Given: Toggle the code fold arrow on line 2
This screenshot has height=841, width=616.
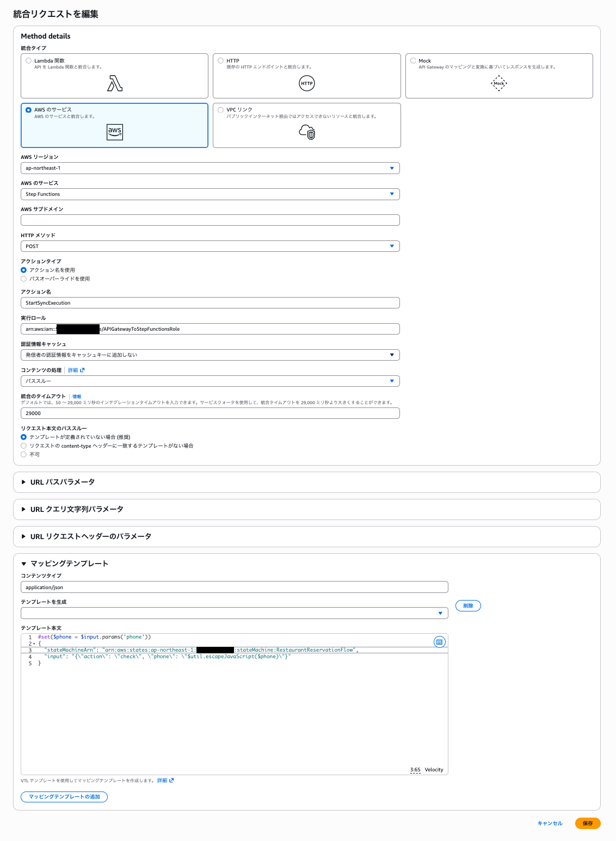Looking at the screenshot, I should click(x=34, y=644).
